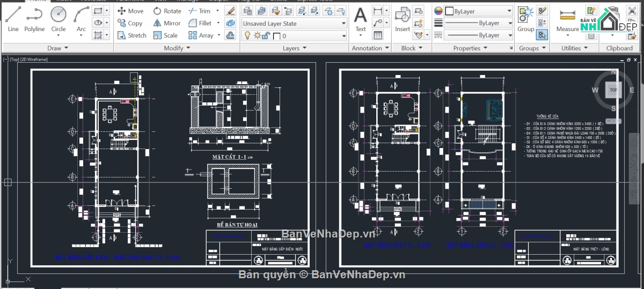644x289 pixels.
Task: Expand the Groups panel
Action: (x=532, y=48)
